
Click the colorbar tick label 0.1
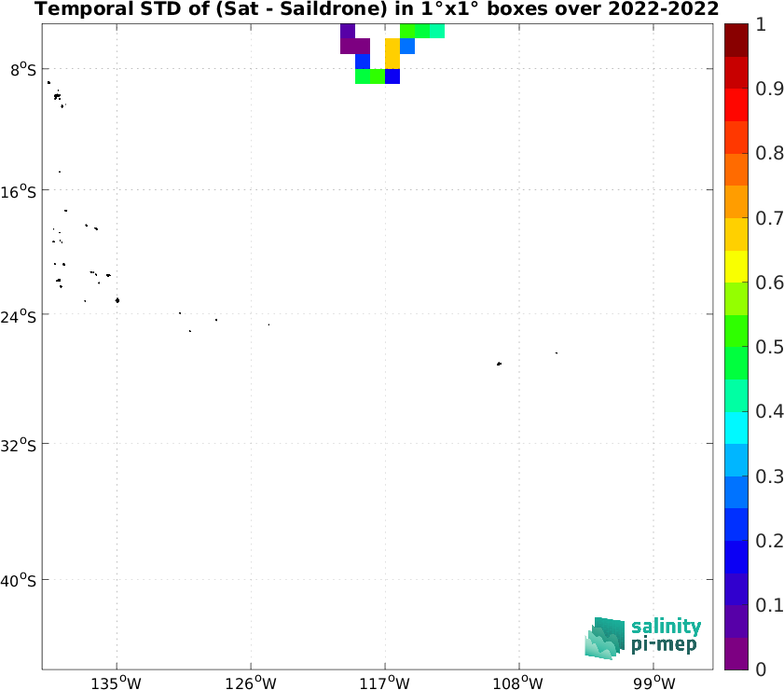[x=769, y=604]
